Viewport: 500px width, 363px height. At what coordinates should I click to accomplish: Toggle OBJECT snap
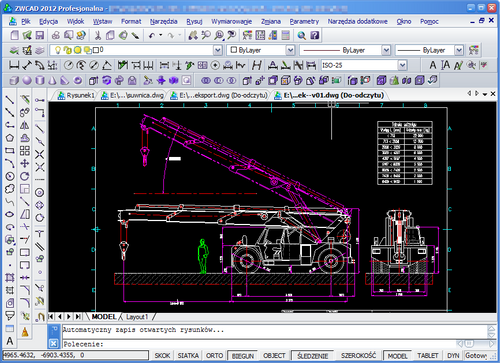[x=274, y=356]
